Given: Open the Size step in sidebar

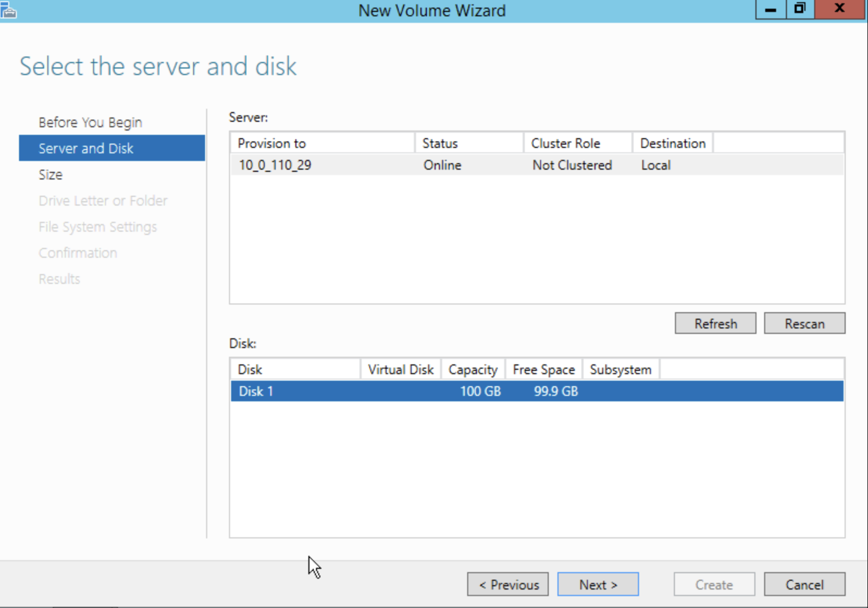Looking at the screenshot, I should point(51,175).
